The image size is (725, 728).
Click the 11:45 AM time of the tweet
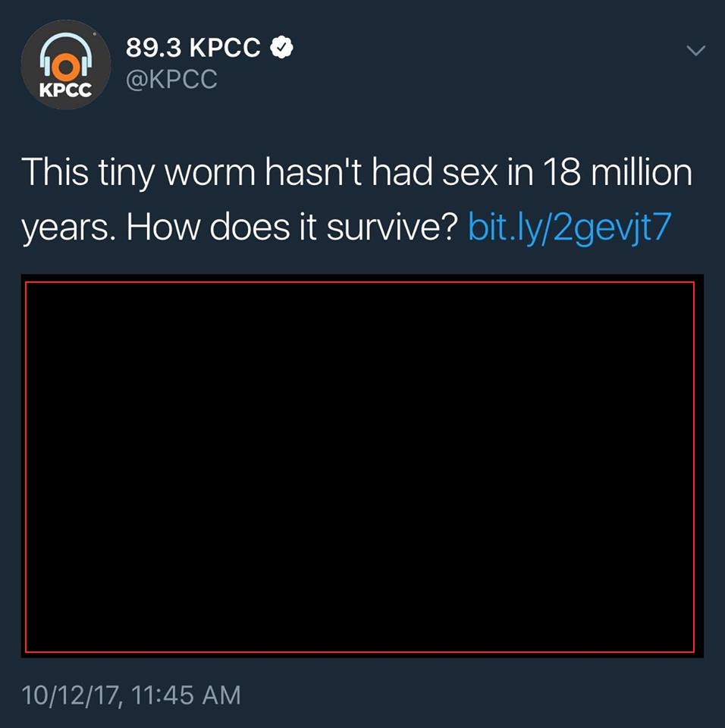[186, 695]
